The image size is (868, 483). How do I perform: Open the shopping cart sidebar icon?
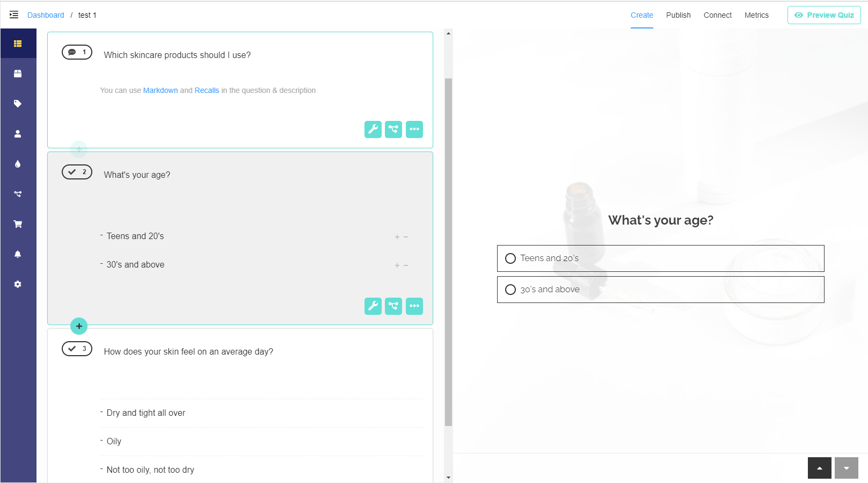pyautogui.click(x=18, y=224)
